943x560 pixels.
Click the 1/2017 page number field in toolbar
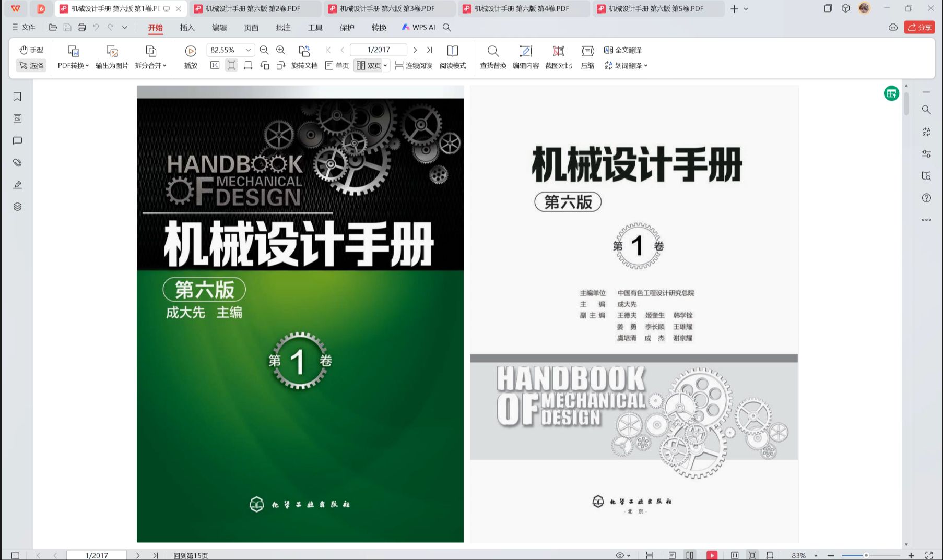(x=379, y=50)
